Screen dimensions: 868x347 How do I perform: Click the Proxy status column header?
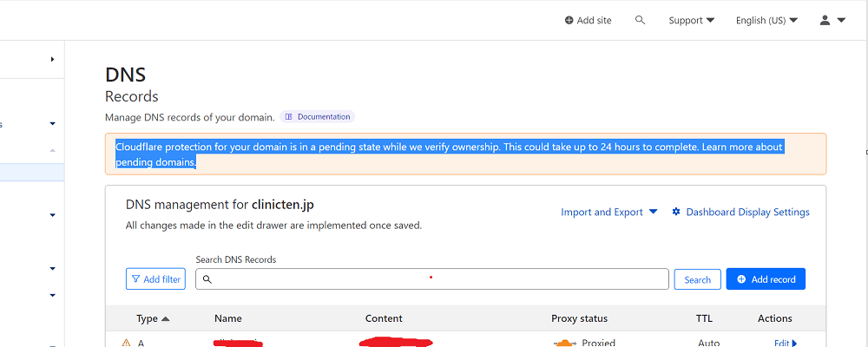[x=579, y=318]
